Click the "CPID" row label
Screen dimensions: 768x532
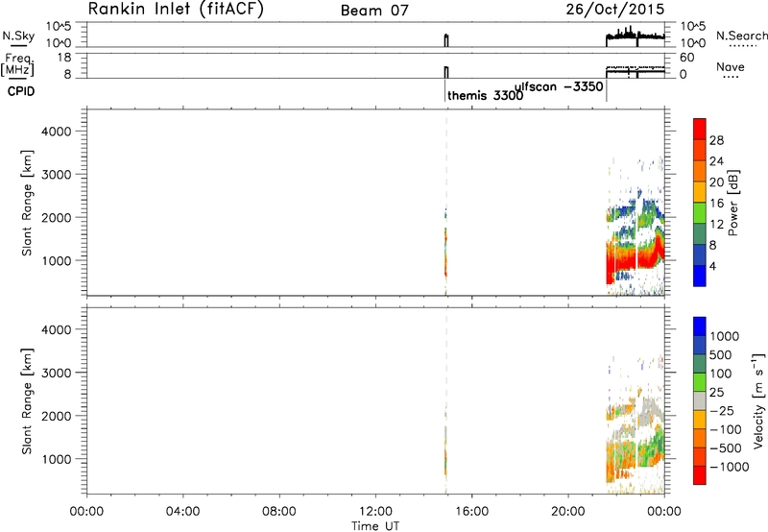[x=21, y=91]
